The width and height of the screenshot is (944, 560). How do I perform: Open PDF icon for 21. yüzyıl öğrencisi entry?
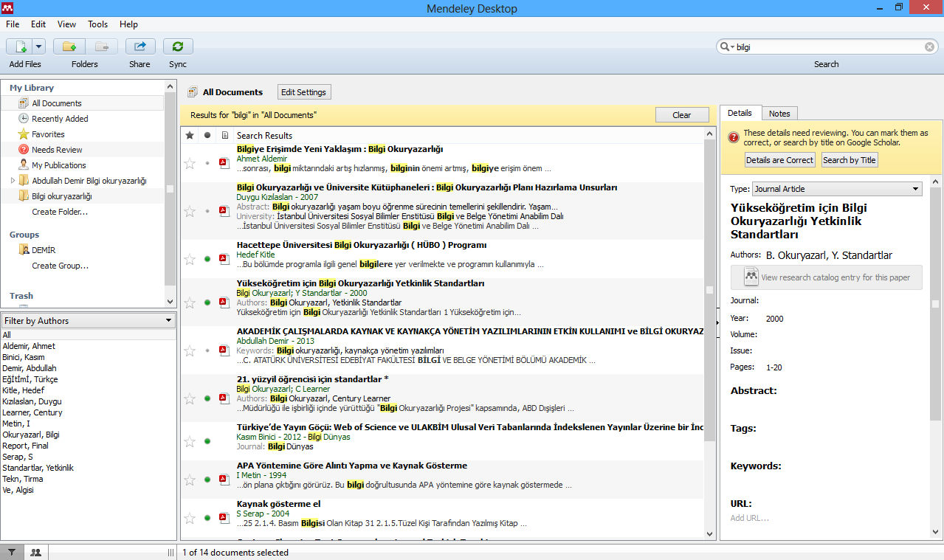[x=224, y=398]
